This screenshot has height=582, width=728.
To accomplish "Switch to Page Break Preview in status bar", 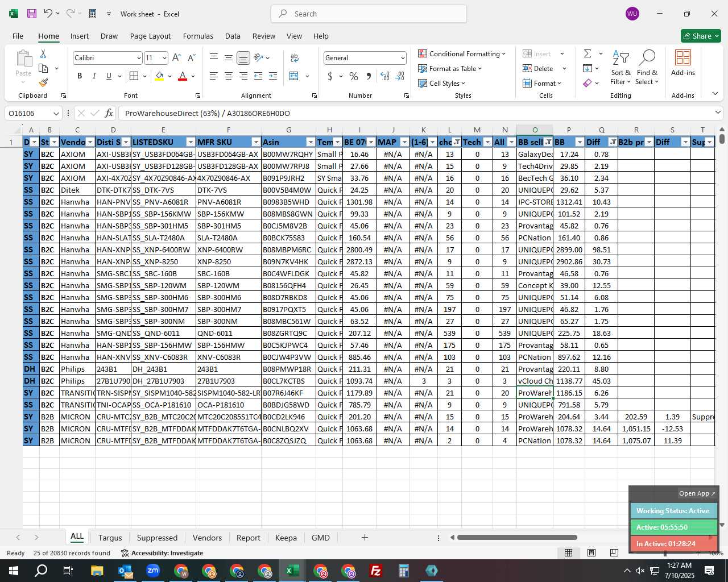I will [614, 553].
